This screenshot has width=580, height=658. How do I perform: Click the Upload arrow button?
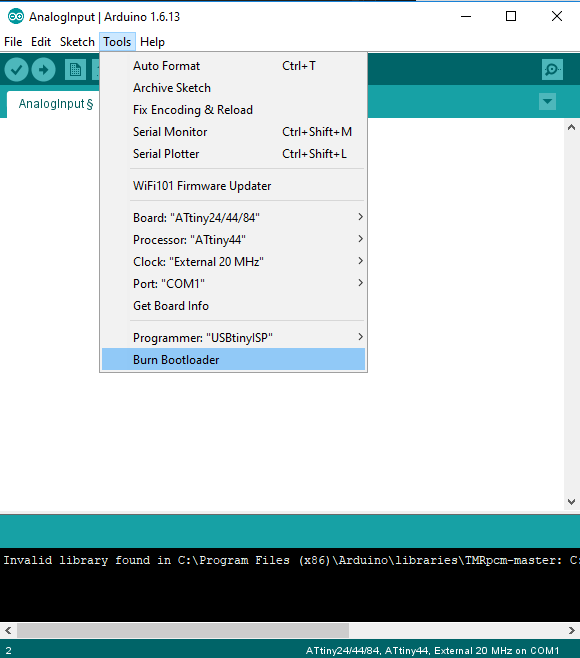[43, 70]
